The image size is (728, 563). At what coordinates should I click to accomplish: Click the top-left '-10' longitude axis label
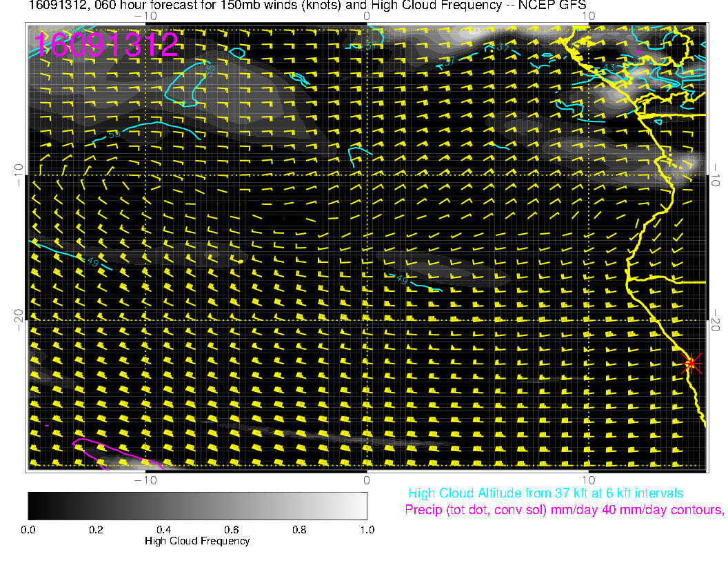point(145,16)
